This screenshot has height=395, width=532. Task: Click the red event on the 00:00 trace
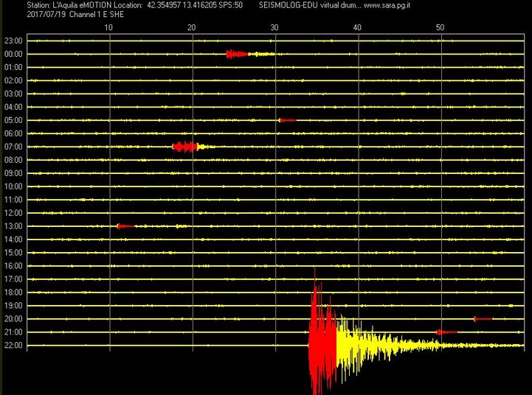pyautogui.click(x=237, y=55)
